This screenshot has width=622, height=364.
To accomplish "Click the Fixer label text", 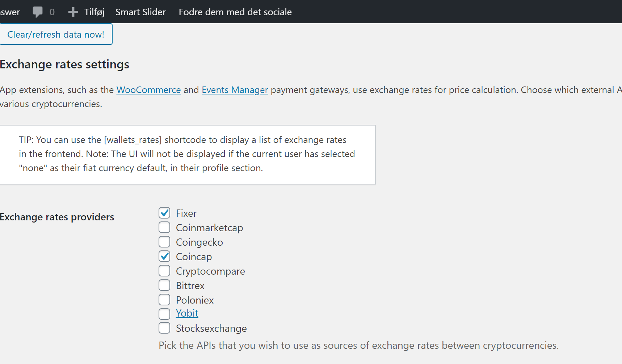I will click(x=186, y=213).
